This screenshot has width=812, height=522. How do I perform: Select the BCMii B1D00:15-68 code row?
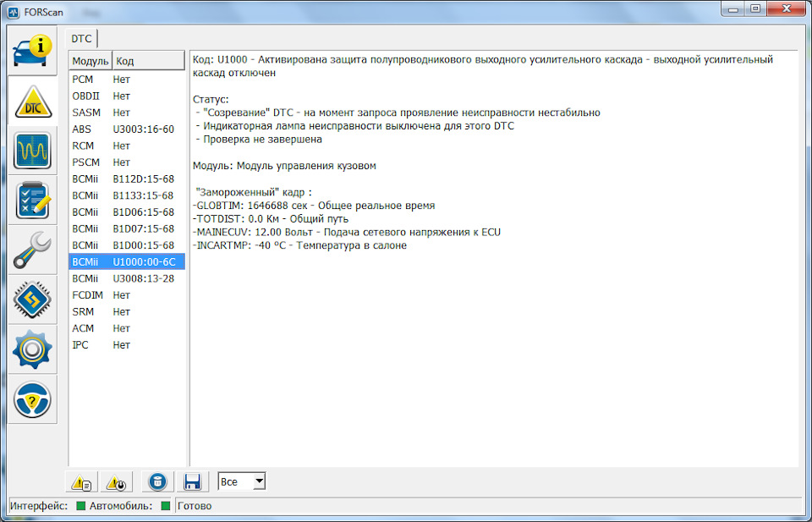pyautogui.click(x=127, y=245)
